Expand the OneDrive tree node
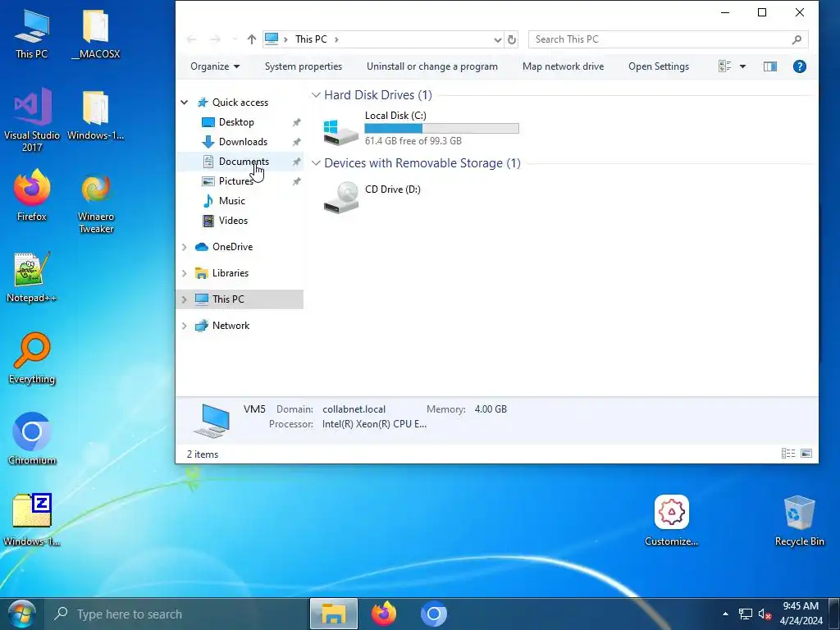Screen dimensions: 840x630 coord(185,247)
